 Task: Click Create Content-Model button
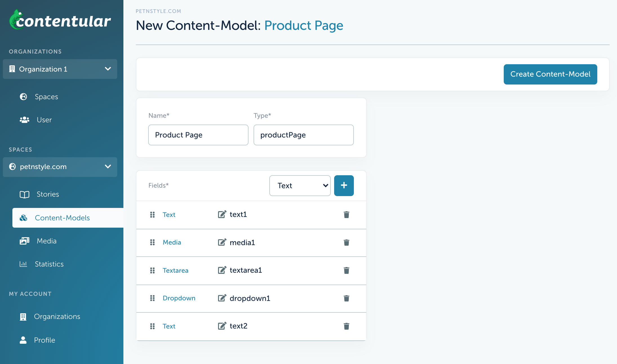[550, 74]
